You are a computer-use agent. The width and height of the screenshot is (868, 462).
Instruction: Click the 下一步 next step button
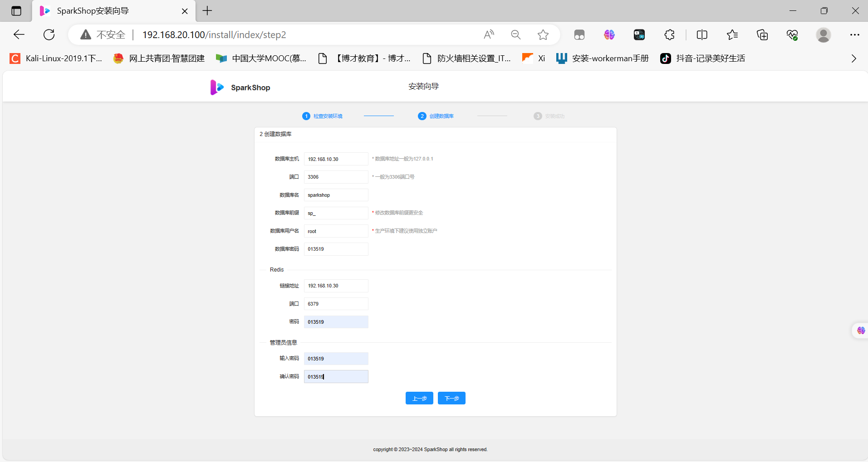click(451, 398)
